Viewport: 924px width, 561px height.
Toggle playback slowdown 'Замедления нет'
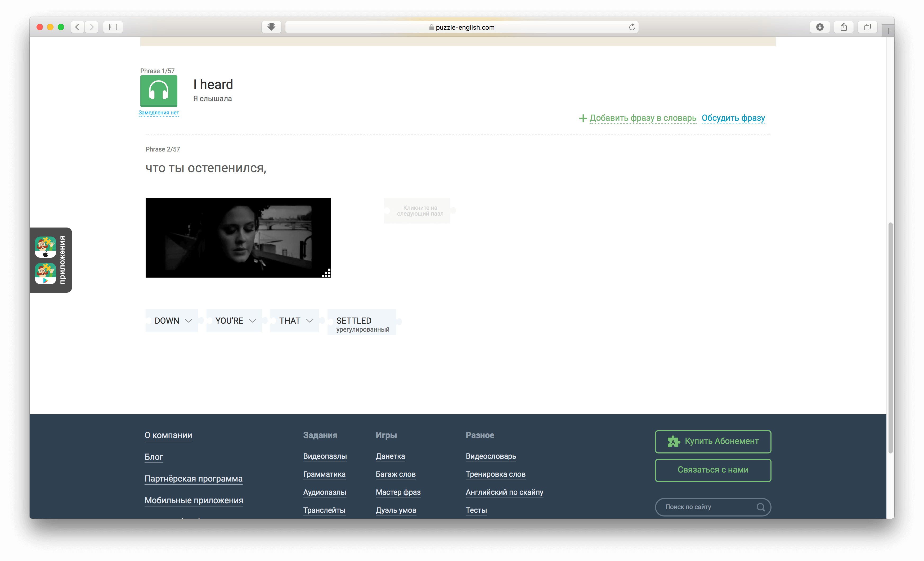[x=159, y=113]
